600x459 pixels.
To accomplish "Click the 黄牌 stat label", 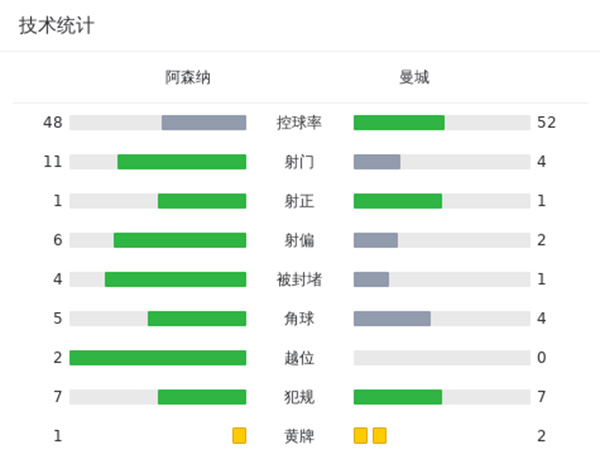I will 299,436.
